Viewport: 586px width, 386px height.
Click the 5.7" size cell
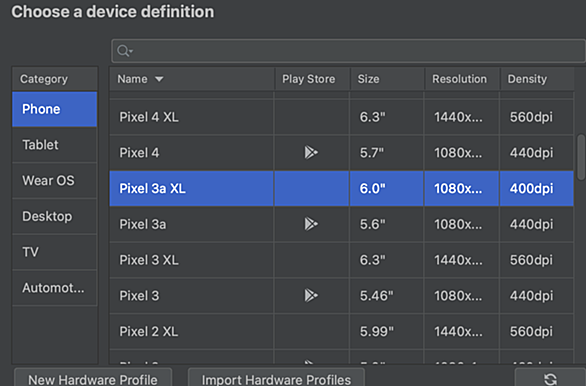click(x=386, y=153)
